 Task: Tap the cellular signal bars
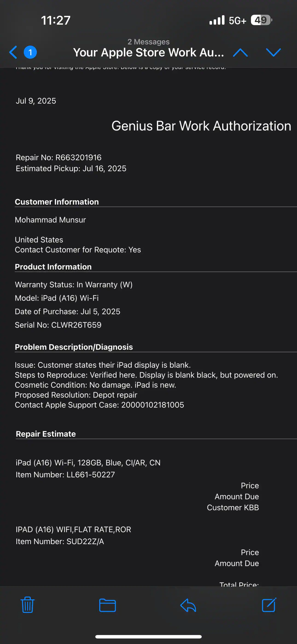[x=217, y=20]
